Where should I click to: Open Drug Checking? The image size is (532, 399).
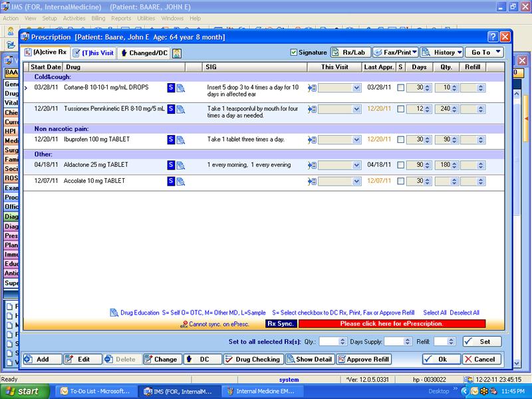coord(253,359)
